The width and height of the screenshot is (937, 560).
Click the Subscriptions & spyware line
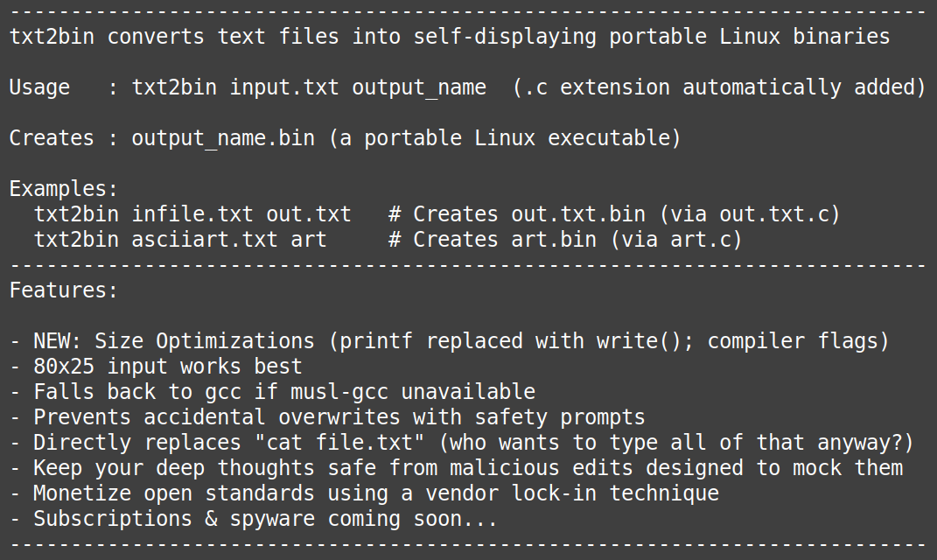(254, 519)
